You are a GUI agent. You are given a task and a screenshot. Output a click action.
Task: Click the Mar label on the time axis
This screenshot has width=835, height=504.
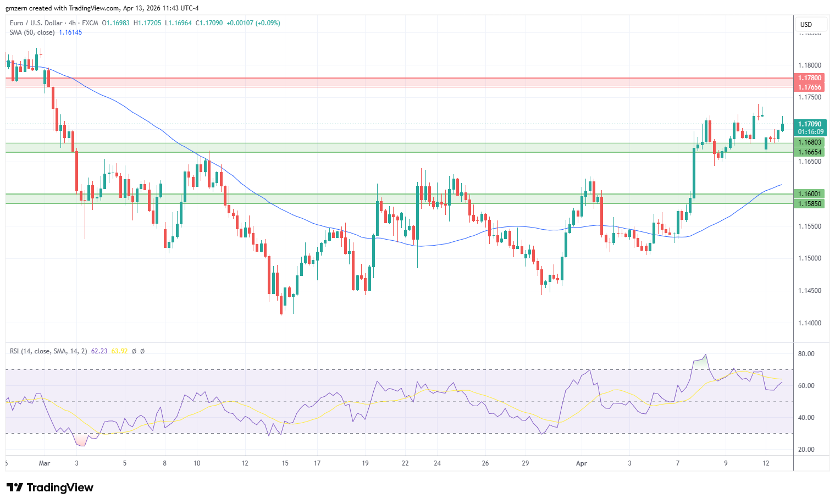click(45, 463)
